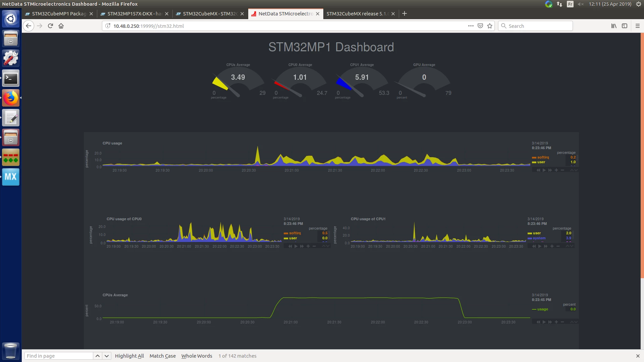
Task: Open Ubuntu dash search
Action: (11, 19)
